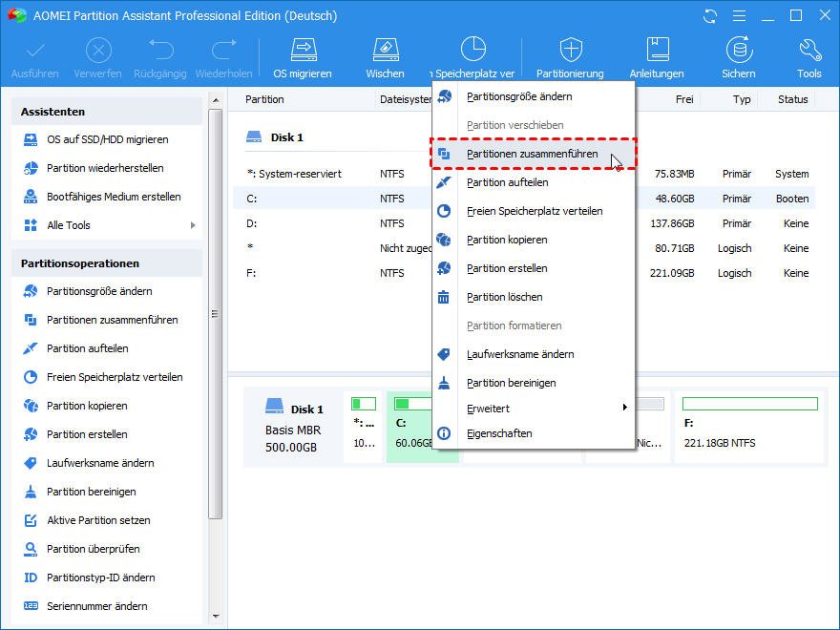Screen dimensions: 840x630
Task: Click the Status column header
Action: pos(792,99)
